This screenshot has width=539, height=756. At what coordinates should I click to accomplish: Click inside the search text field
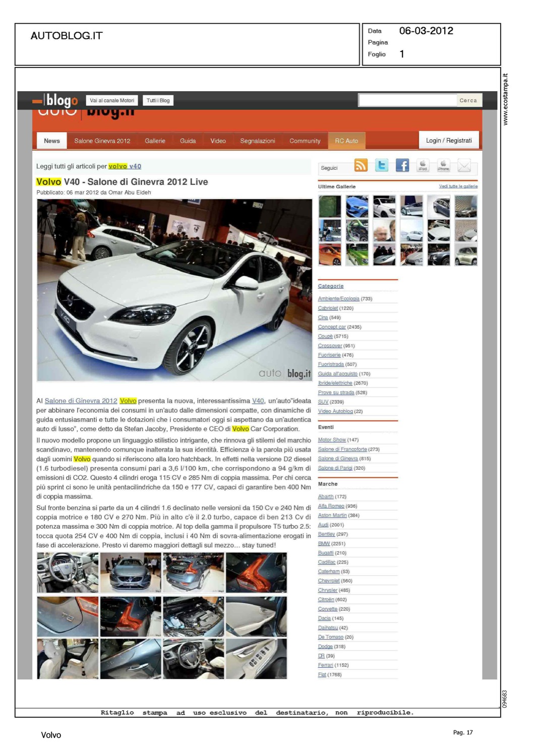point(407,100)
